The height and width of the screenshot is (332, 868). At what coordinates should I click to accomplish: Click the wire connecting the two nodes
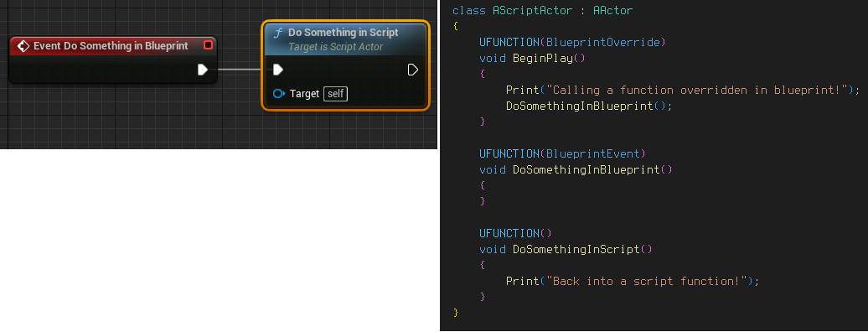[x=240, y=70]
